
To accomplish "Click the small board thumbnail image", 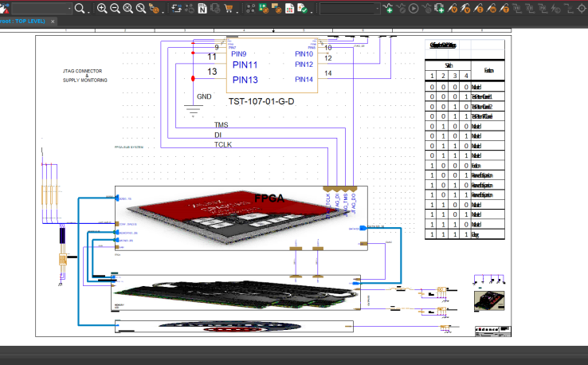I will (x=489, y=300).
